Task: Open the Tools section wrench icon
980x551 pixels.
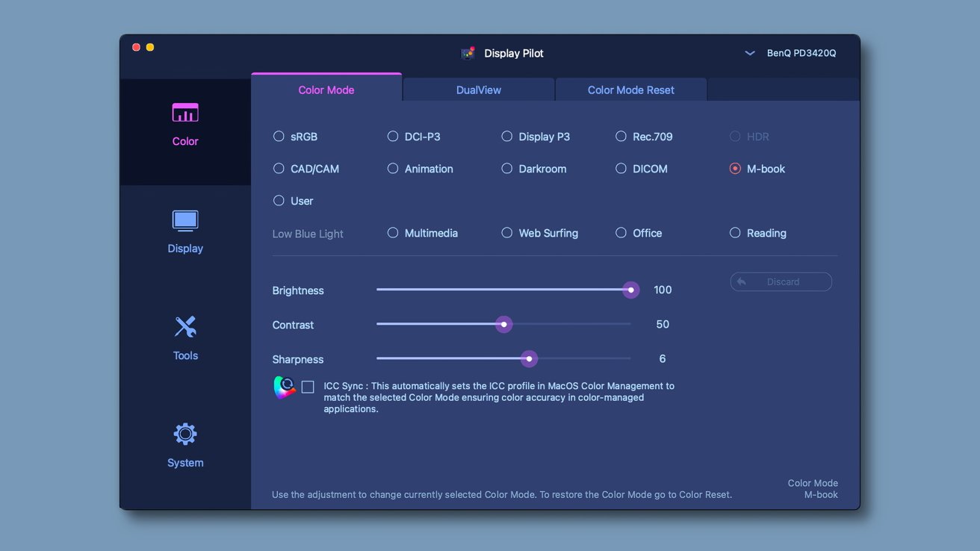Action: (x=185, y=327)
